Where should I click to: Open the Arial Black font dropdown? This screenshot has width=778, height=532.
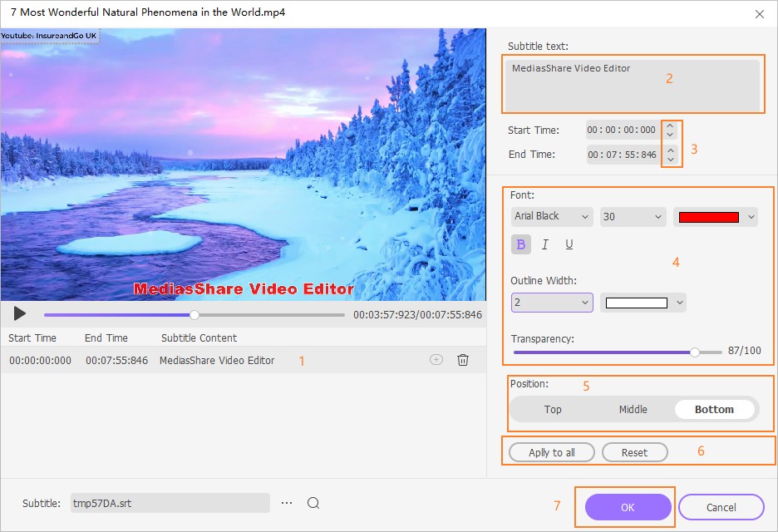552,217
